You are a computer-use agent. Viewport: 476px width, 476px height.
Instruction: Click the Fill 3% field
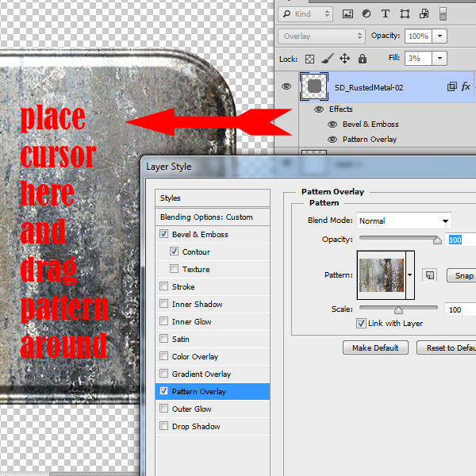pyautogui.click(x=418, y=58)
